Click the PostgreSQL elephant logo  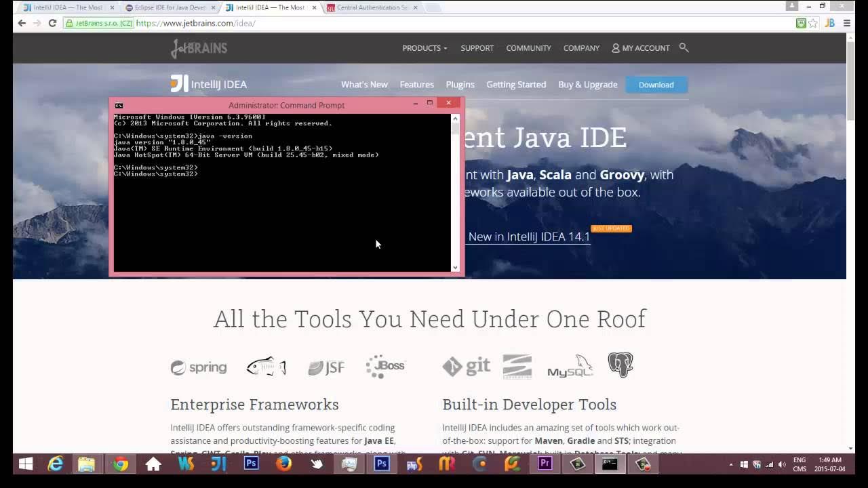click(620, 365)
